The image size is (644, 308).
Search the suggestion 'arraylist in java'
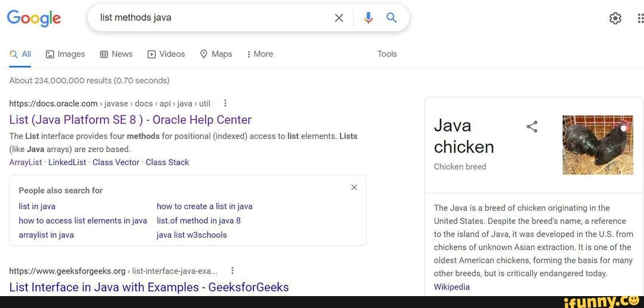pyautogui.click(x=47, y=235)
